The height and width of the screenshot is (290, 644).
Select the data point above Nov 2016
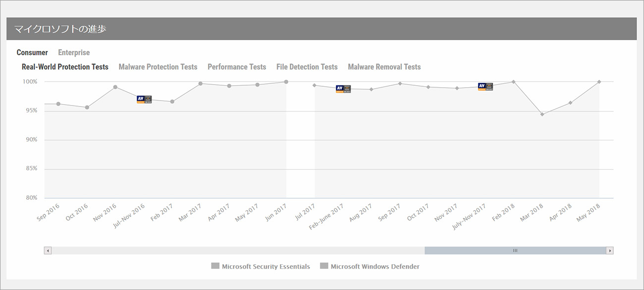(115, 87)
